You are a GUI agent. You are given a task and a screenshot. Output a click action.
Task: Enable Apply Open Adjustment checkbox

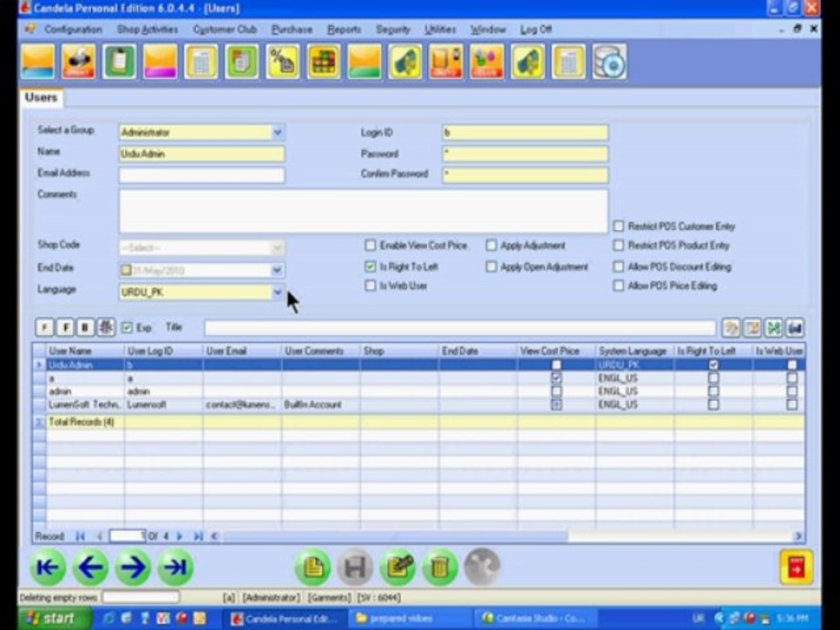point(491,266)
